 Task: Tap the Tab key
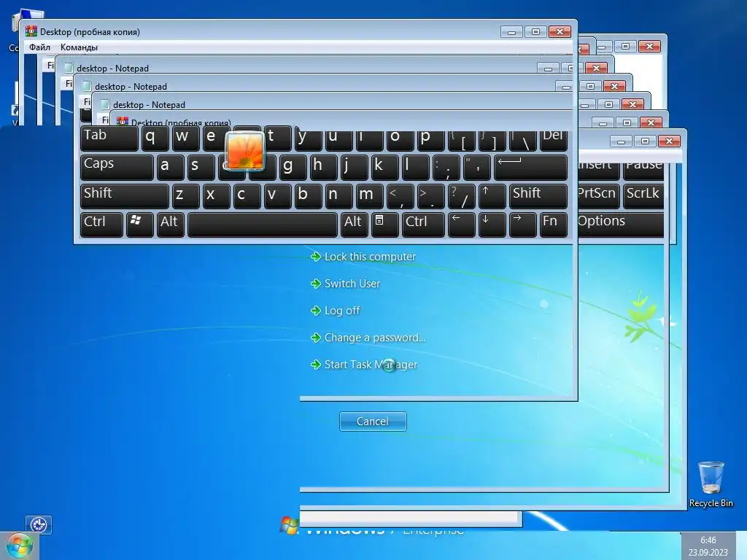pos(109,139)
